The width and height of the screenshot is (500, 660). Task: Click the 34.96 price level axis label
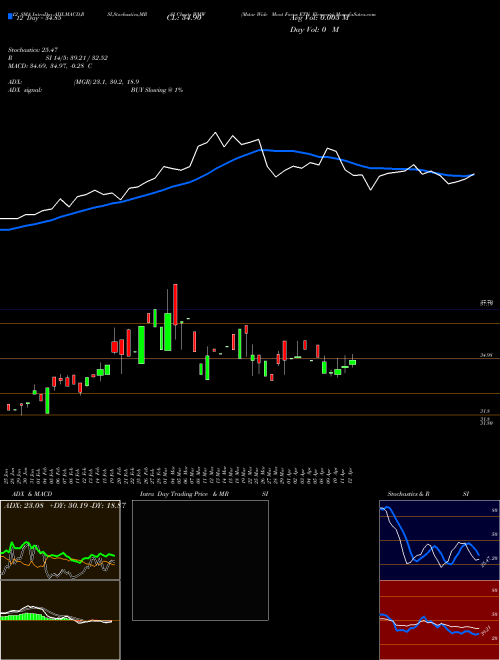[486, 356]
